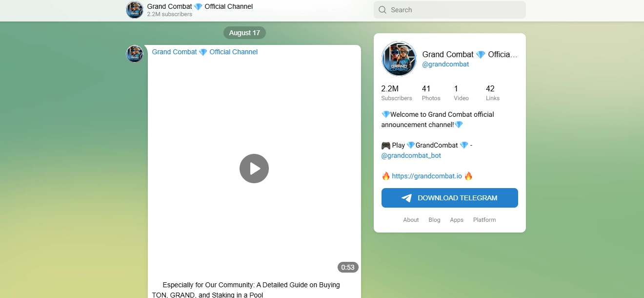Click the magnifier icon in the search bar
644x298 pixels.
pos(382,10)
